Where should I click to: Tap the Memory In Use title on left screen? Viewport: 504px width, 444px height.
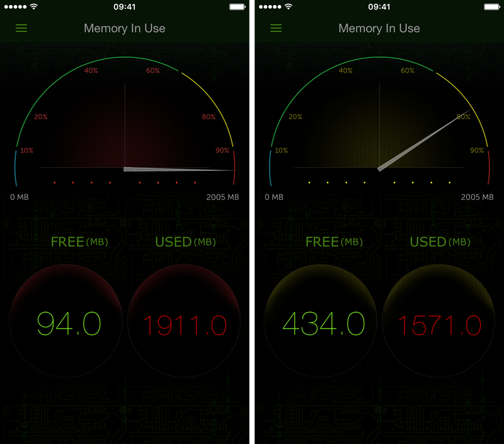tap(125, 28)
